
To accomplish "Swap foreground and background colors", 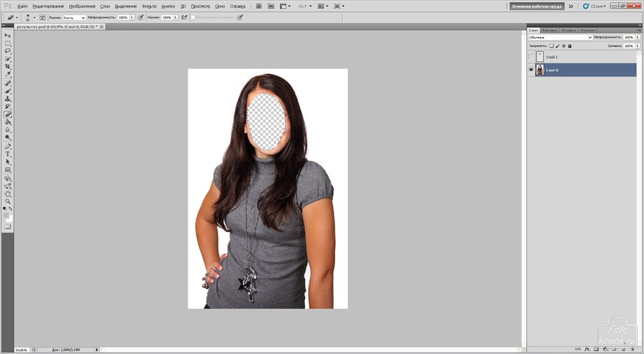I will 11,209.
